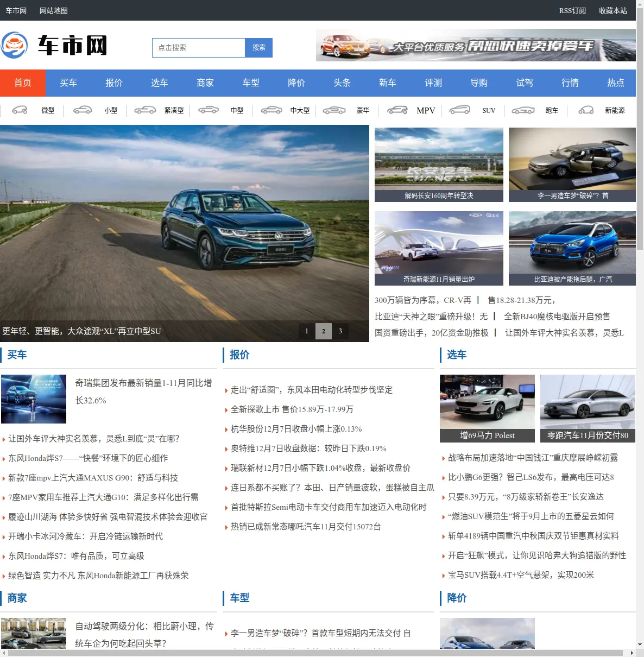The image size is (644, 657).
Task: Open the 李一男造车梦 model car thumbnail
Action: tap(572, 165)
